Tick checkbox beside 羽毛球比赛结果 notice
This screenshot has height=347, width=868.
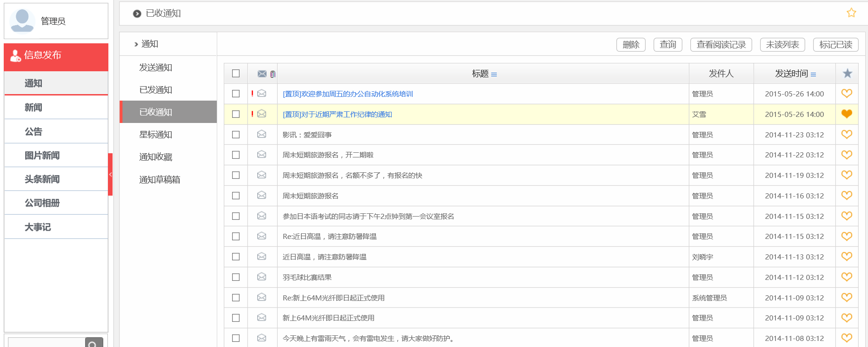click(x=236, y=277)
